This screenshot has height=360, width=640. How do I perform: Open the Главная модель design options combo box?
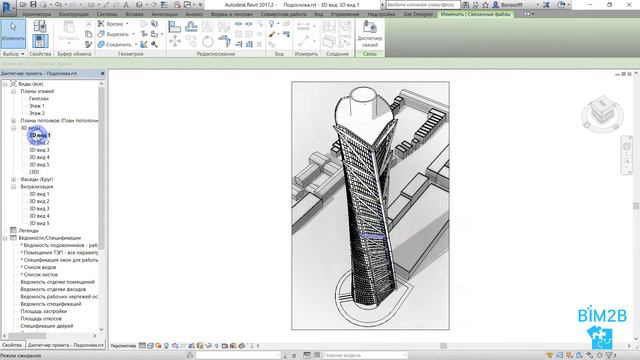tap(364, 356)
